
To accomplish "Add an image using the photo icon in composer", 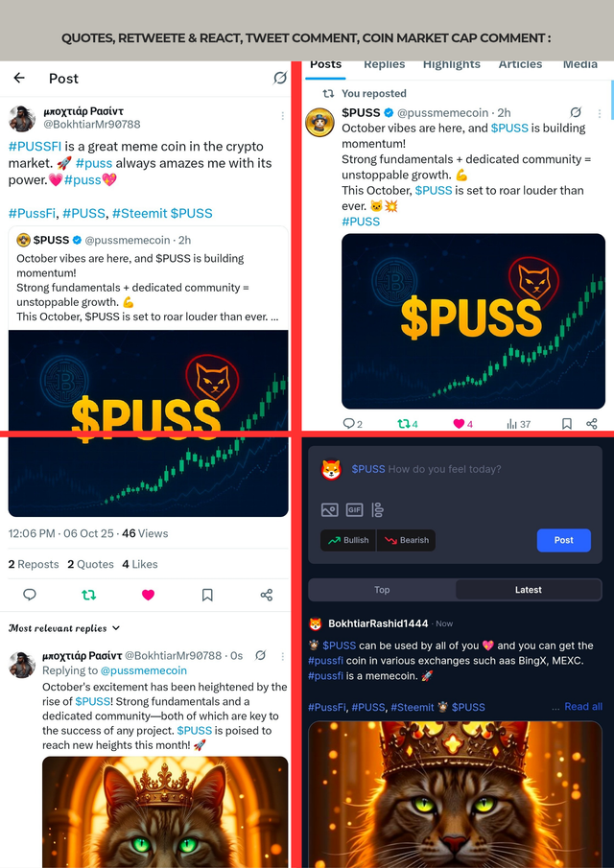I will coord(329,510).
